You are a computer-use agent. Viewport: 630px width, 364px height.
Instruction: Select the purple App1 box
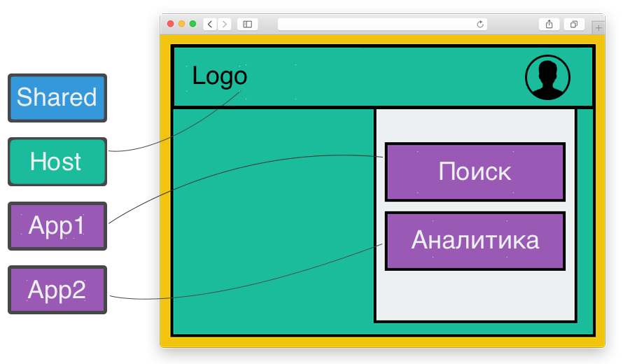point(57,226)
